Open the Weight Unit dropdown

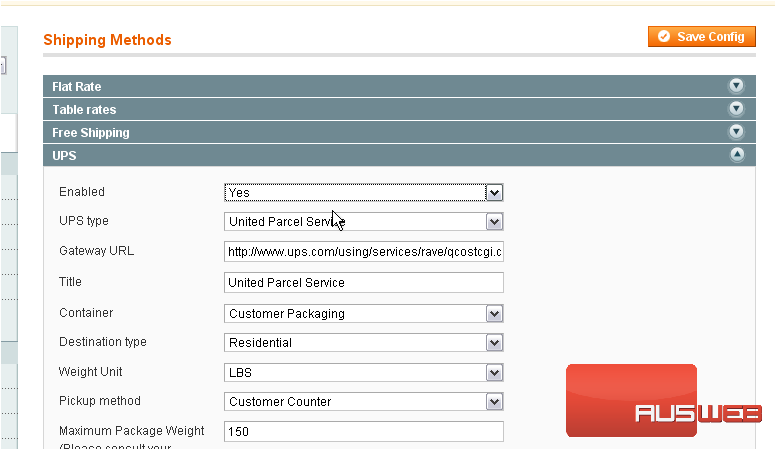[363, 373]
